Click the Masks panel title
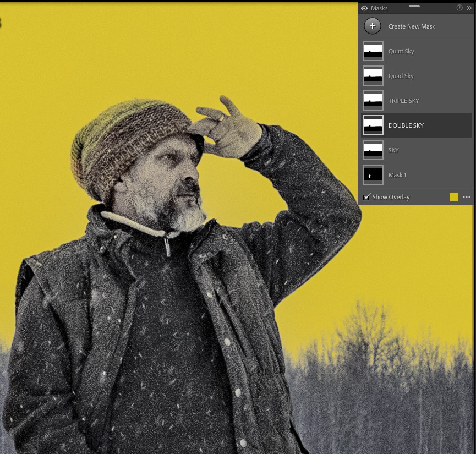 pos(379,8)
